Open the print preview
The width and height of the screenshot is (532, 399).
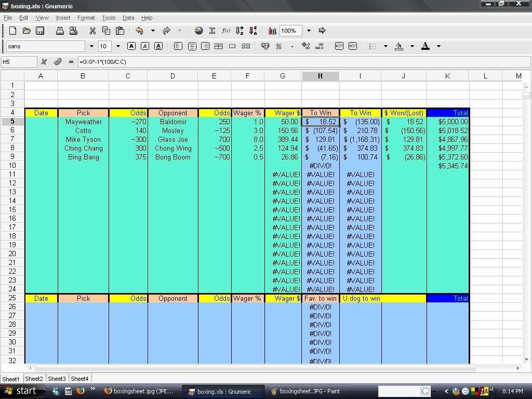pyautogui.click(x=73, y=30)
